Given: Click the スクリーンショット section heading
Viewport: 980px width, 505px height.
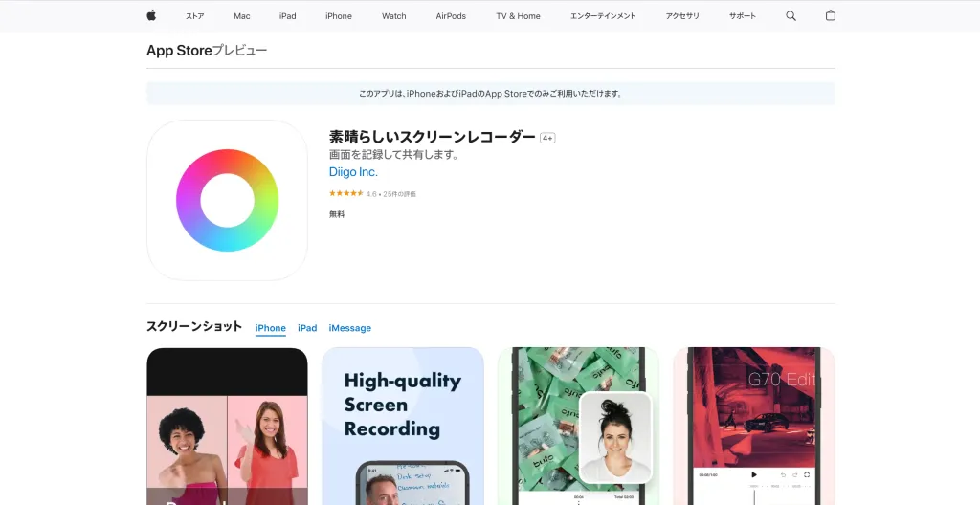Looking at the screenshot, I should click(x=193, y=326).
